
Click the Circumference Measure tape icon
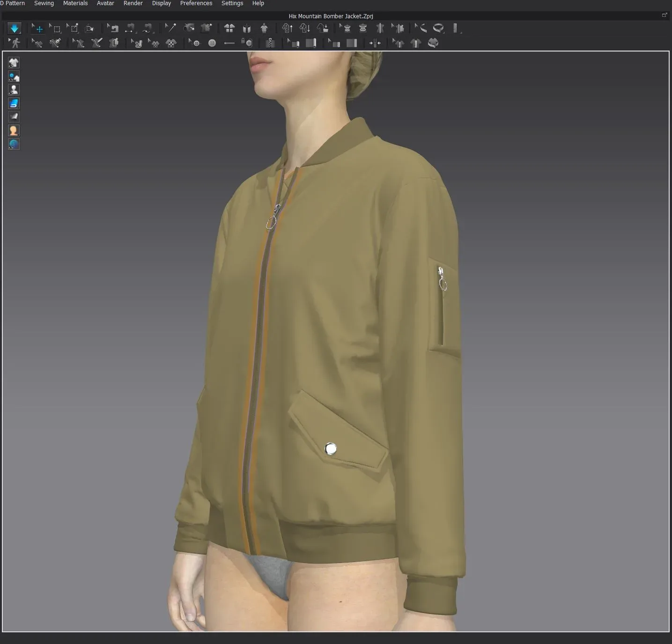click(x=438, y=29)
